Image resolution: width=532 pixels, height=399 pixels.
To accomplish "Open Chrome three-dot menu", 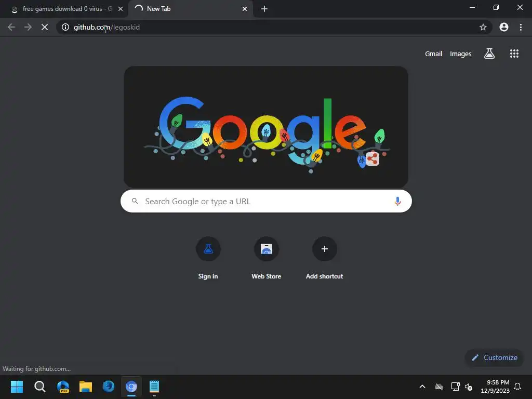I will pyautogui.click(x=521, y=27).
